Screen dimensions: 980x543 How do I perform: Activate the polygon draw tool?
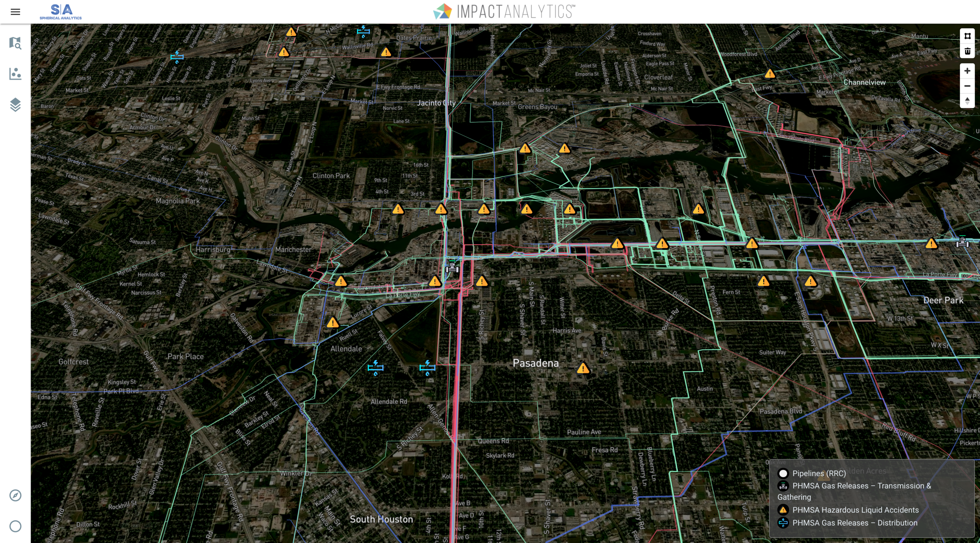[x=967, y=36]
